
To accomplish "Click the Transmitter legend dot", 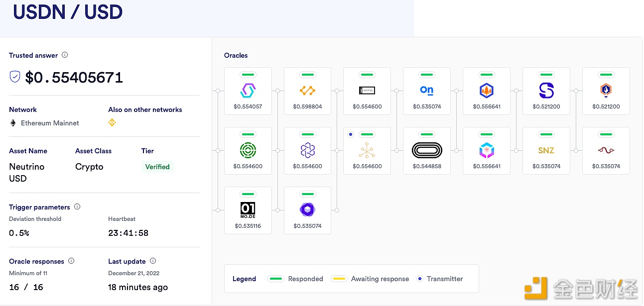I will click(x=420, y=279).
